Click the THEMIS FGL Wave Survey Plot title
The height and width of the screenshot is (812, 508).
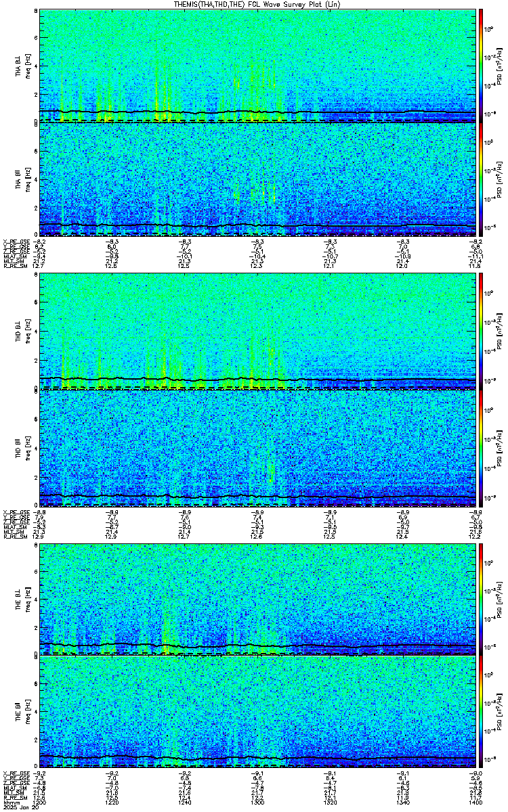(x=257, y=4)
